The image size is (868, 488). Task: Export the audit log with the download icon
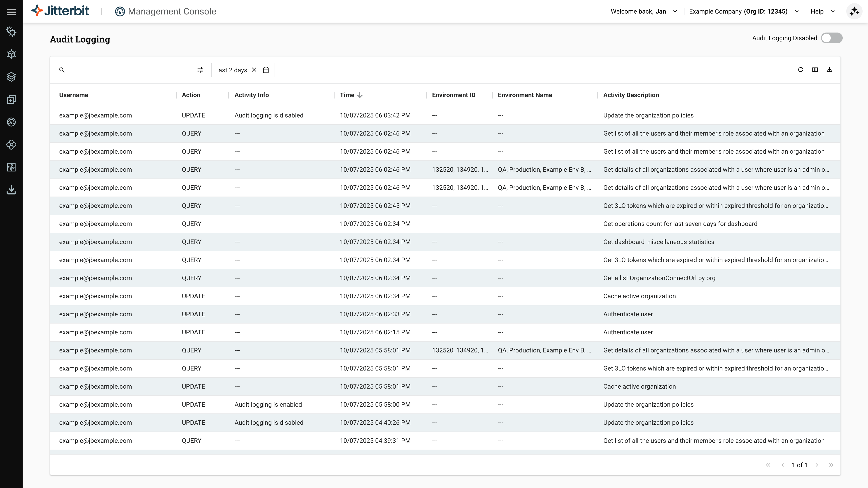(830, 70)
